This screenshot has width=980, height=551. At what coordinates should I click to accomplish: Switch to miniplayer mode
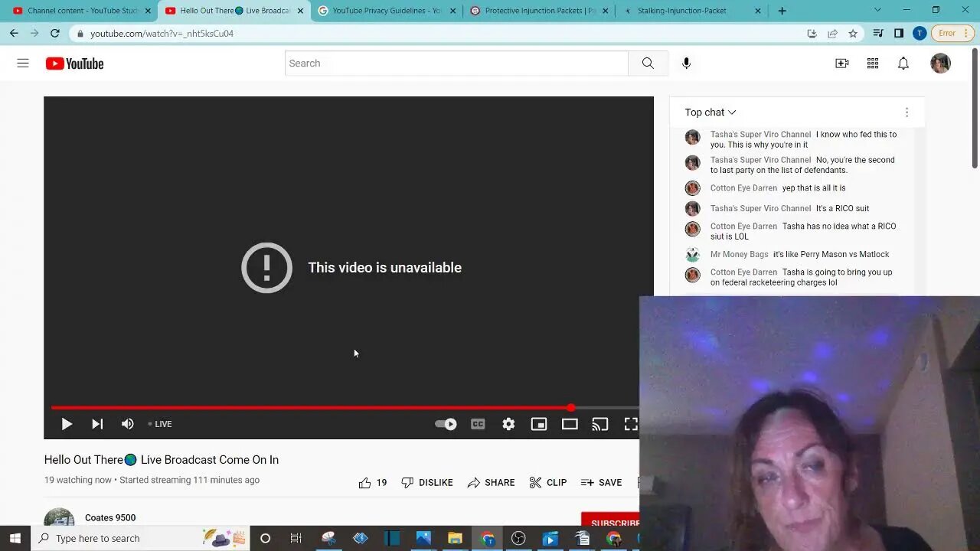click(539, 424)
